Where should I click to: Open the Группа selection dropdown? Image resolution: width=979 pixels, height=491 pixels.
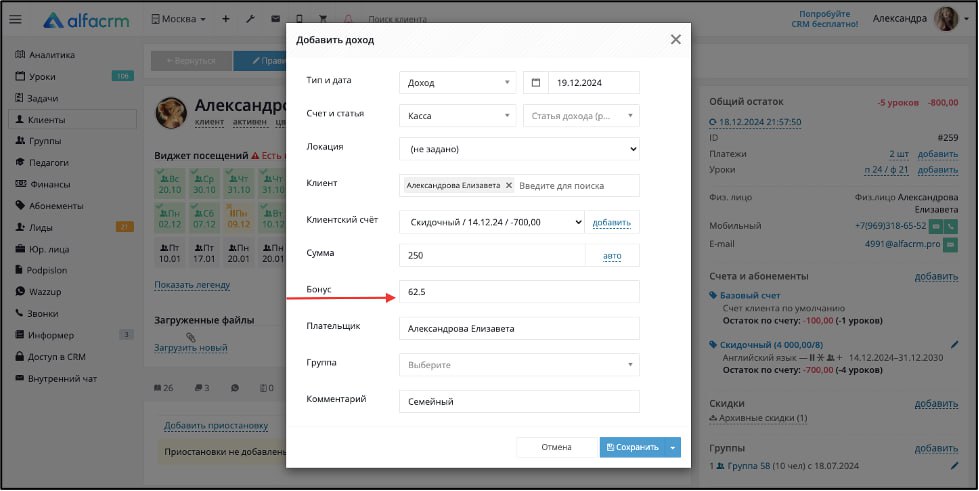coord(518,365)
